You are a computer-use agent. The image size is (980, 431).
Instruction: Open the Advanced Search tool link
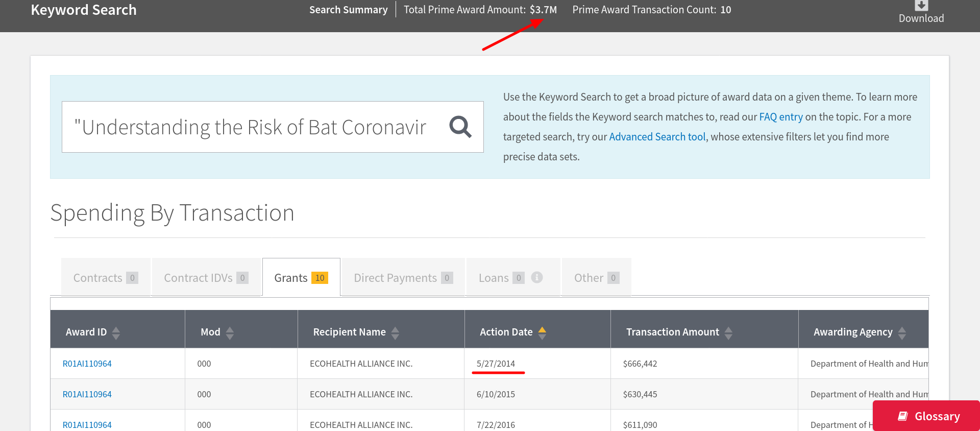[657, 137]
